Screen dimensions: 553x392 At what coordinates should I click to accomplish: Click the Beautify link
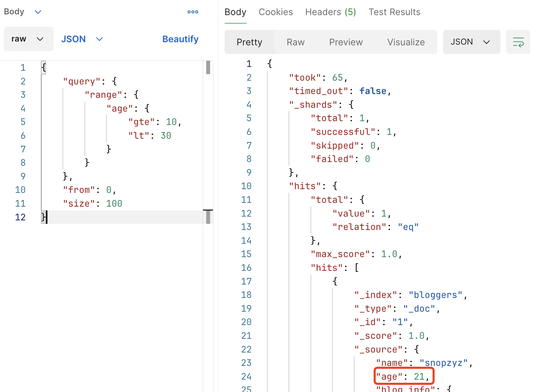180,39
